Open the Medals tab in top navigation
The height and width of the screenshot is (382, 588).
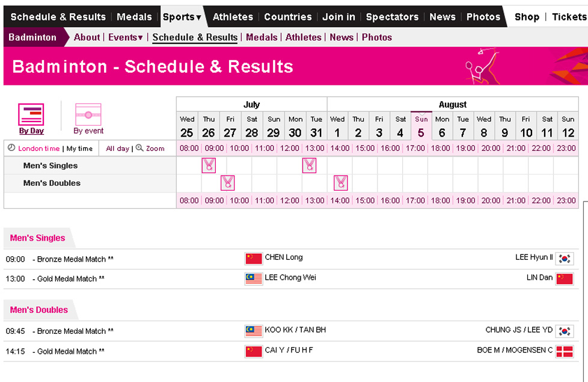click(134, 17)
